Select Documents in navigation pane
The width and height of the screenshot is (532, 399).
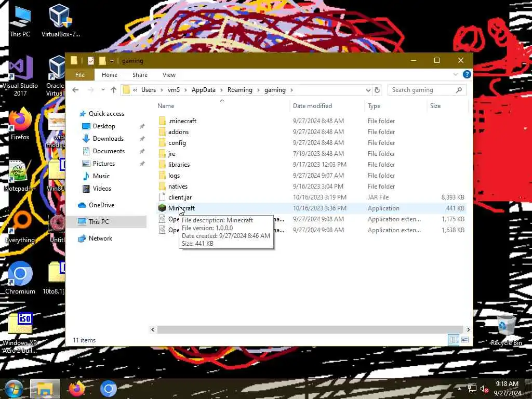tap(109, 151)
